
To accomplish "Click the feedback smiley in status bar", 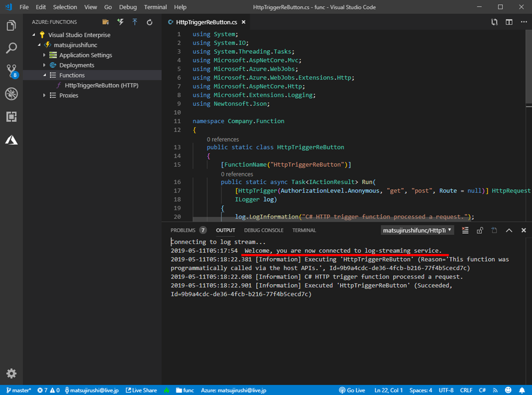I will [x=508, y=390].
